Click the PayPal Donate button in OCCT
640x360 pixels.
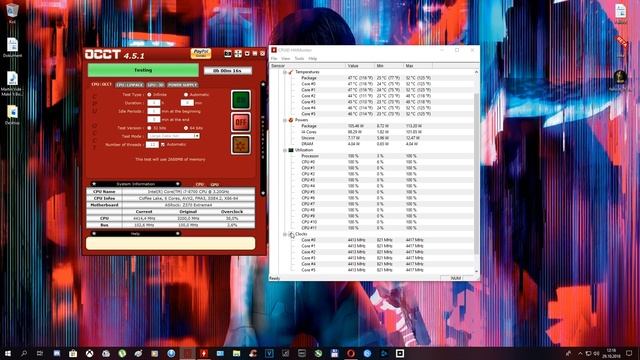click(201, 53)
